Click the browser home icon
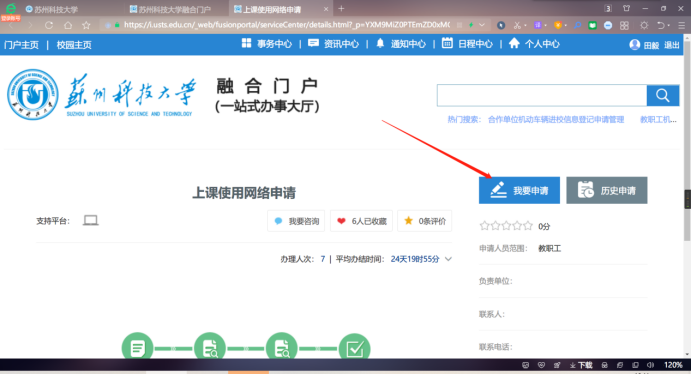 (x=68, y=25)
